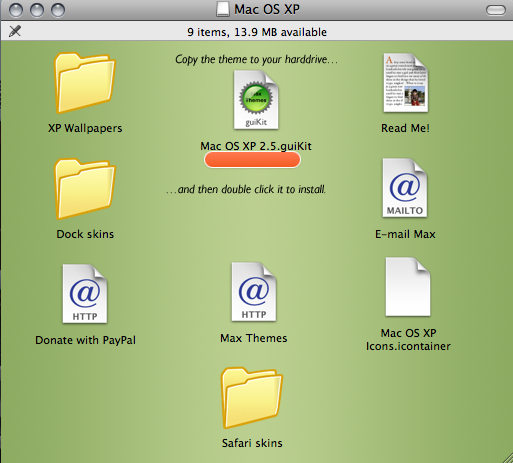Screen dimensions: 513x463
Task: Click the window zoom button
Action: point(58,10)
